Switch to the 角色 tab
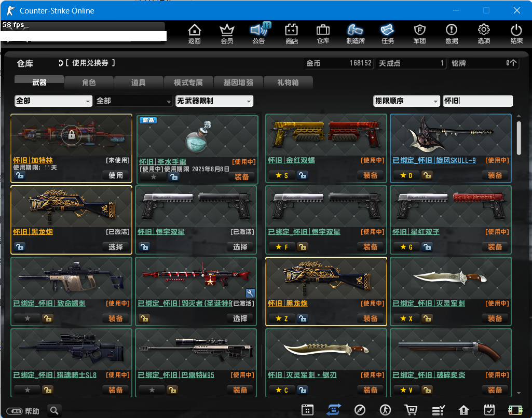532x418 pixels. pyautogui.click(x=89, y=82)
